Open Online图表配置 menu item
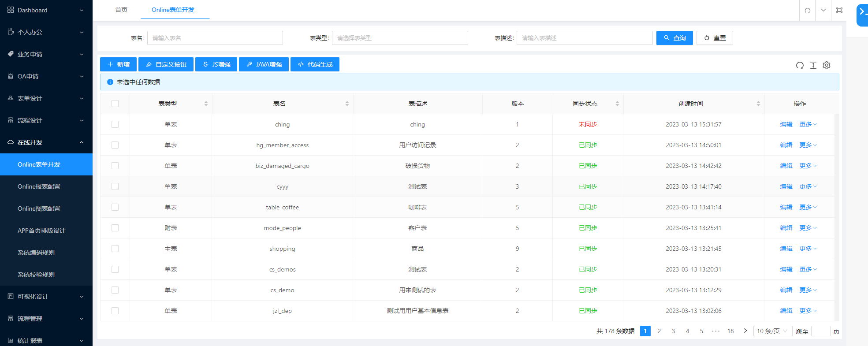 [46, 208]
